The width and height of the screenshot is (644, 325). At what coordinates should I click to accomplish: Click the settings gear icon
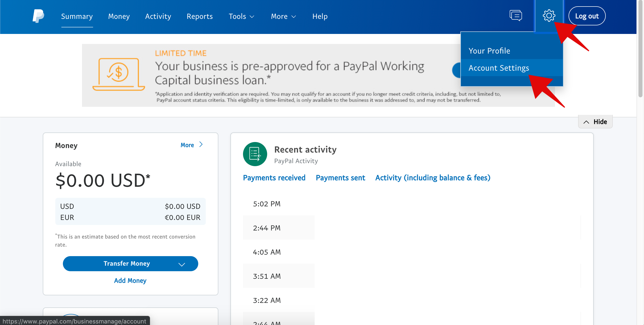pos(549,16)
